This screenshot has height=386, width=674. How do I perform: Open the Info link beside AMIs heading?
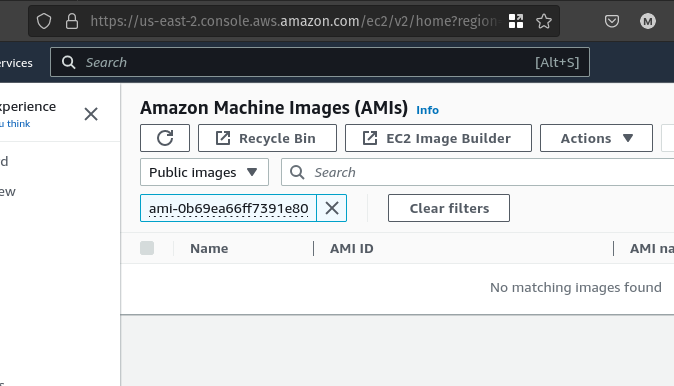[427, 110]
